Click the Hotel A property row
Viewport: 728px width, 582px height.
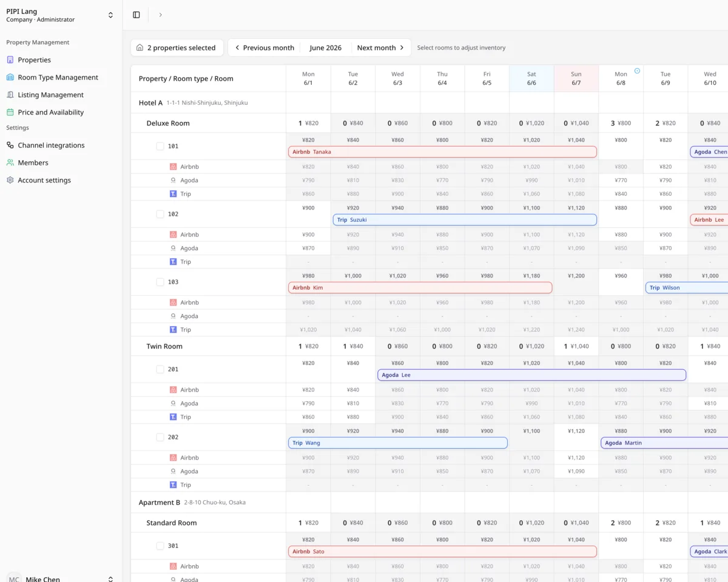click(208, 102)
